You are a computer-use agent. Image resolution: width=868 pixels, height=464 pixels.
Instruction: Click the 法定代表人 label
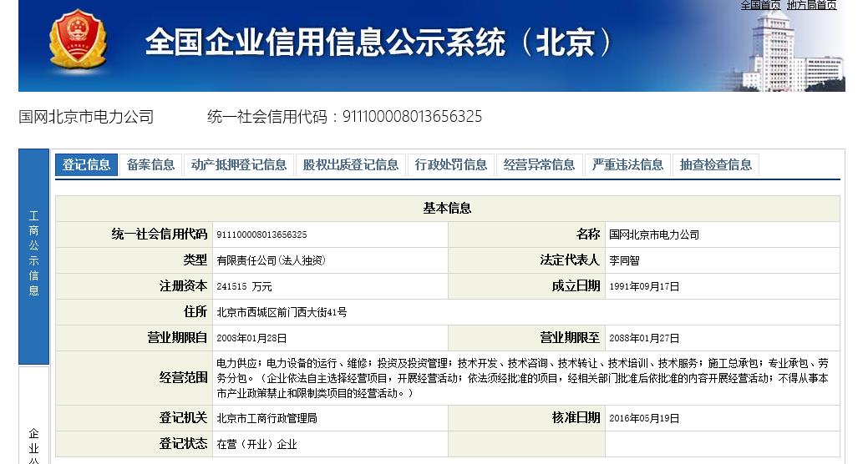click(x=570, y=260)
